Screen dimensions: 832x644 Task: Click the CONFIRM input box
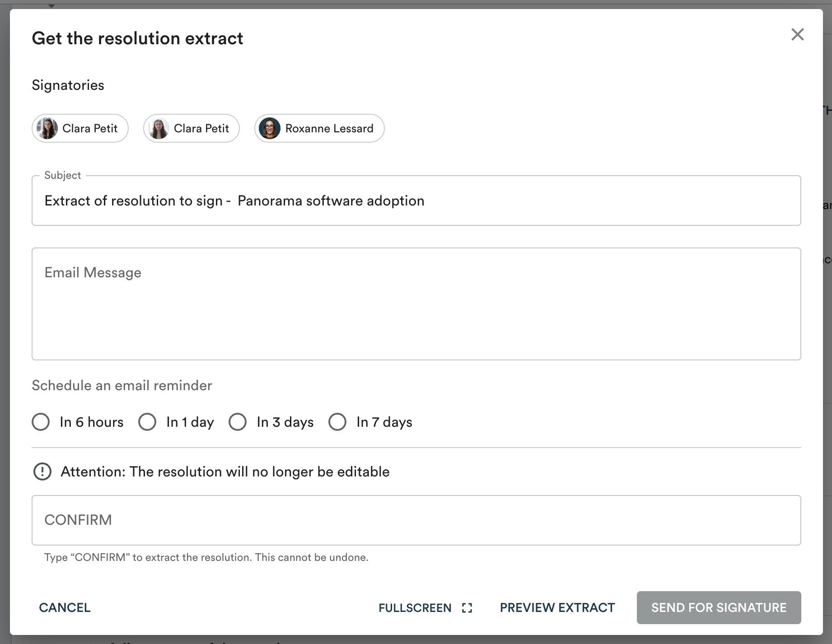tap(416, 520)
